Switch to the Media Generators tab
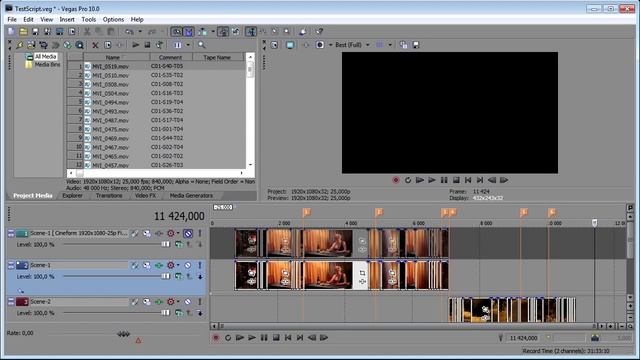Image resolution: width=640 pixels, height=360 pixels. pos(191,196)
